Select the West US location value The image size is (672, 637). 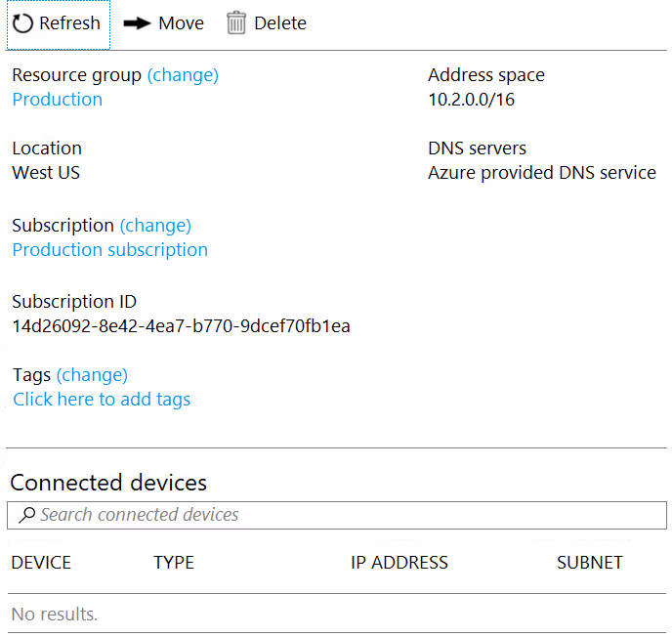46,173
